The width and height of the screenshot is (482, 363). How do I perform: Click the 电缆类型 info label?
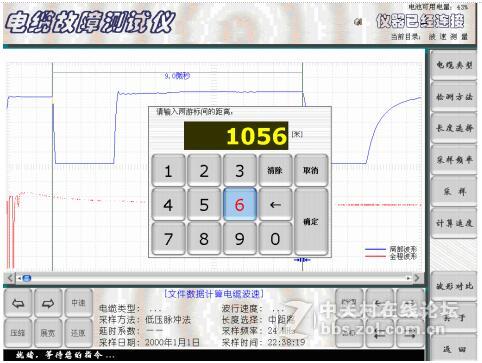click(x=119, y=309)
